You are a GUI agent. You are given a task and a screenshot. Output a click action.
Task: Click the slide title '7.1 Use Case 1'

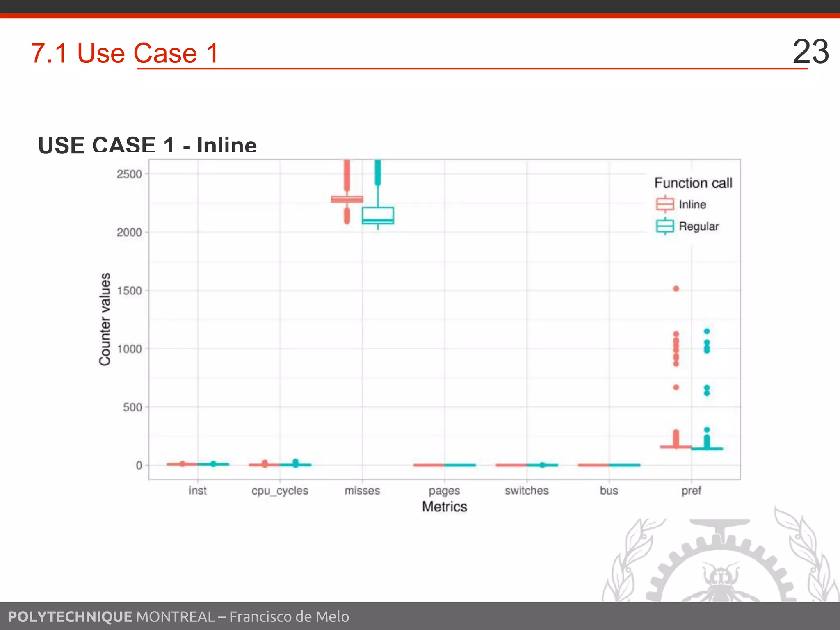[x=125, y=53]
